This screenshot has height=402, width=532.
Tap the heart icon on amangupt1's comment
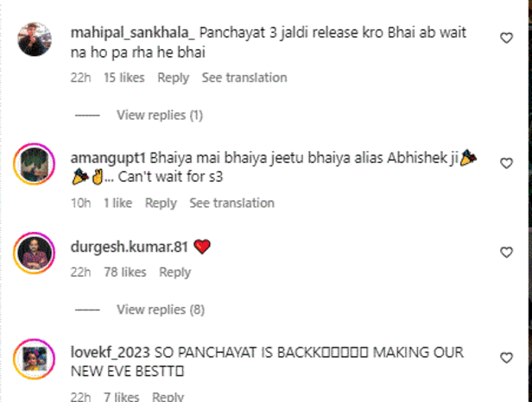506,163
